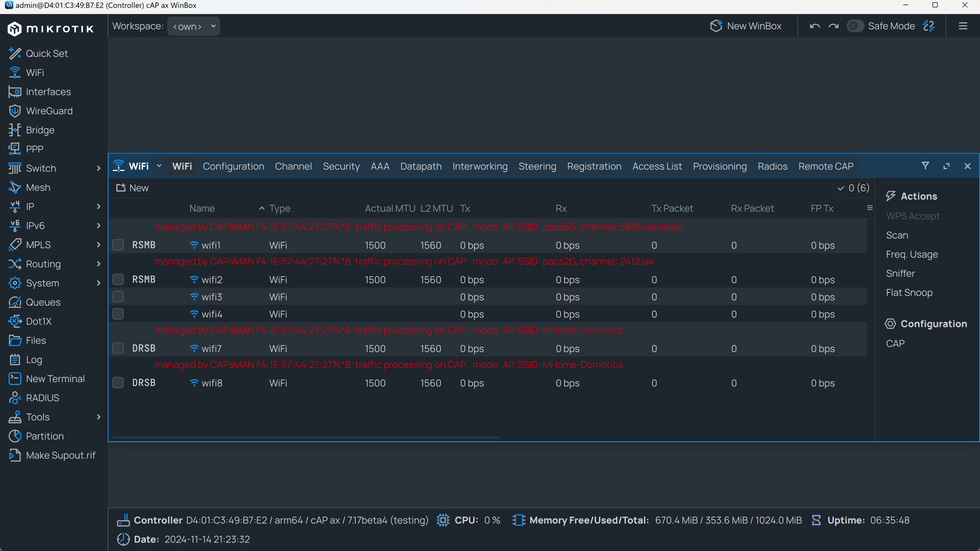Expand the Routing submenu arrow

[99, 264]
